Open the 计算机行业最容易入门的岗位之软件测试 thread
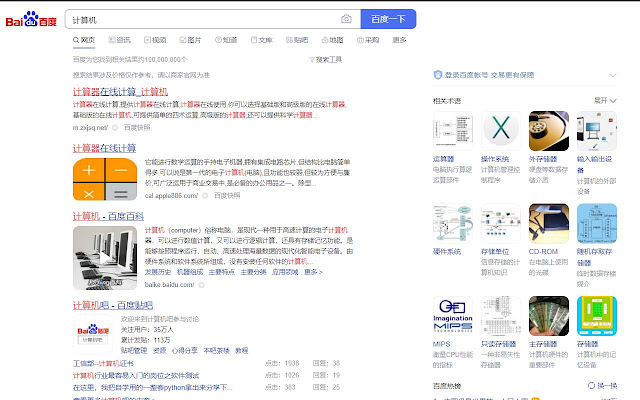The image size is (640, 400). click(x=136, y=375)
